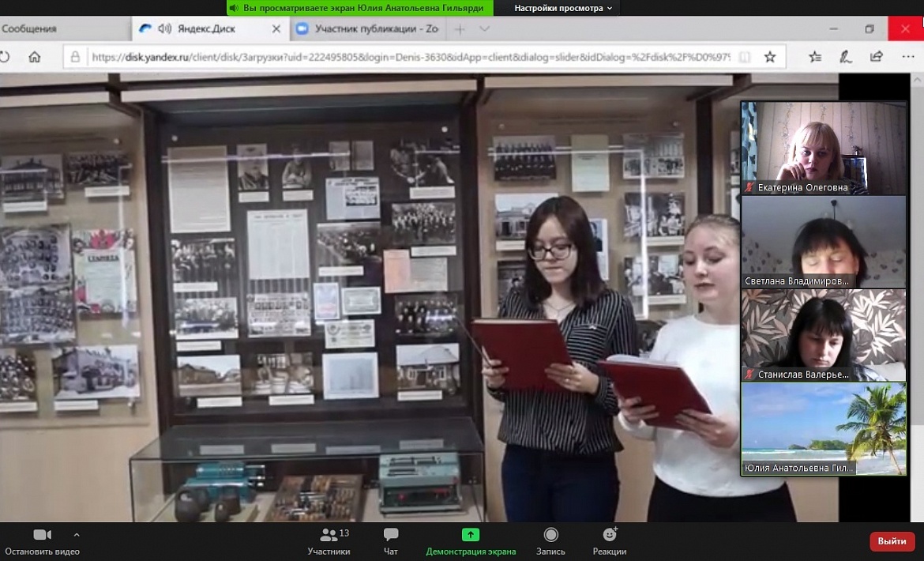Expand video options arrow next to camera
The image size is (924, 561).
pos(77,535)
